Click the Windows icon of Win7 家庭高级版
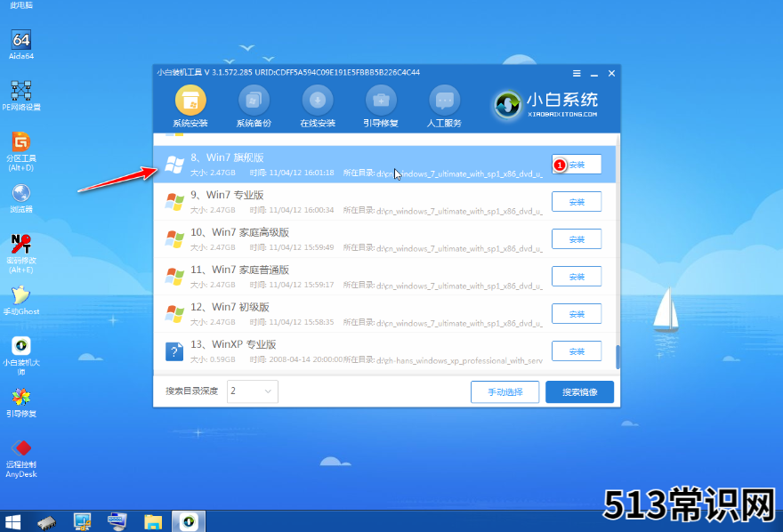 coord(174,239)
